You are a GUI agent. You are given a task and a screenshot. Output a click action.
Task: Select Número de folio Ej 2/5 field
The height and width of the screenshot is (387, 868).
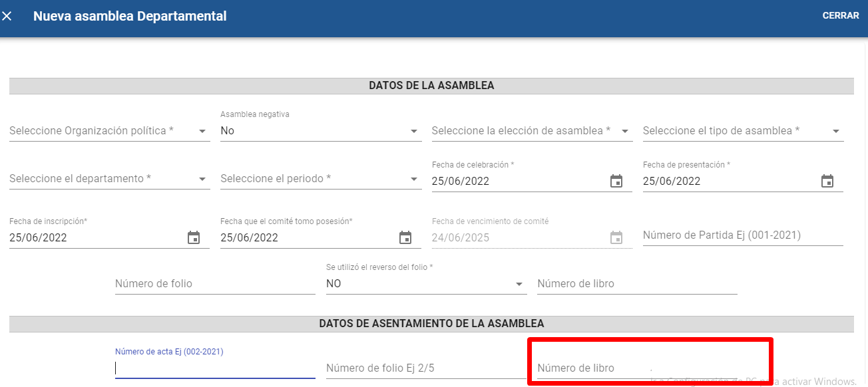coord(425,368)
